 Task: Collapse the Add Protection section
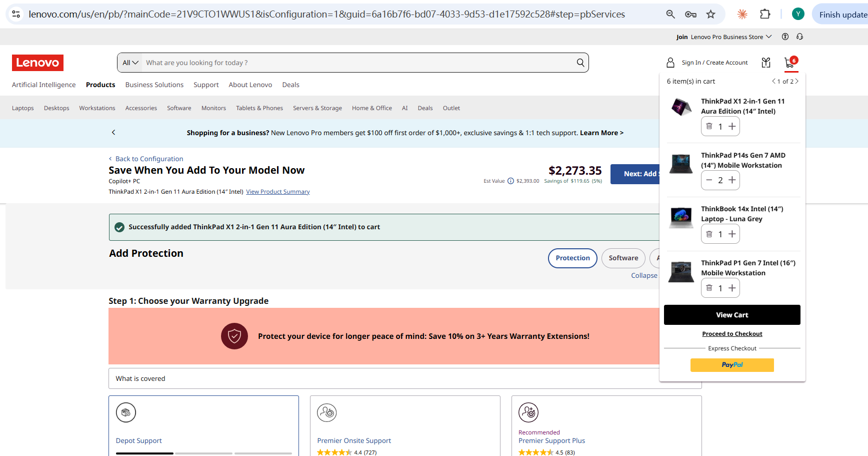click(x=644, y=275)
